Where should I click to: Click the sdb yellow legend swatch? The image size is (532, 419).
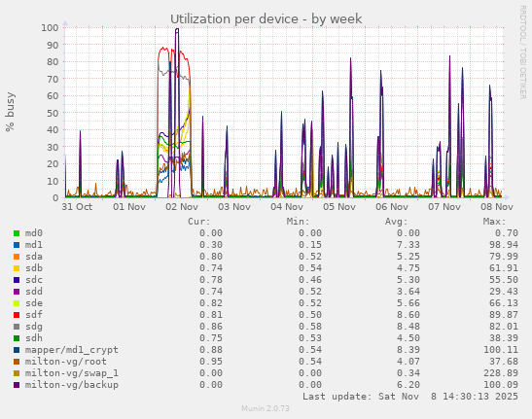(x=17, y=268)
